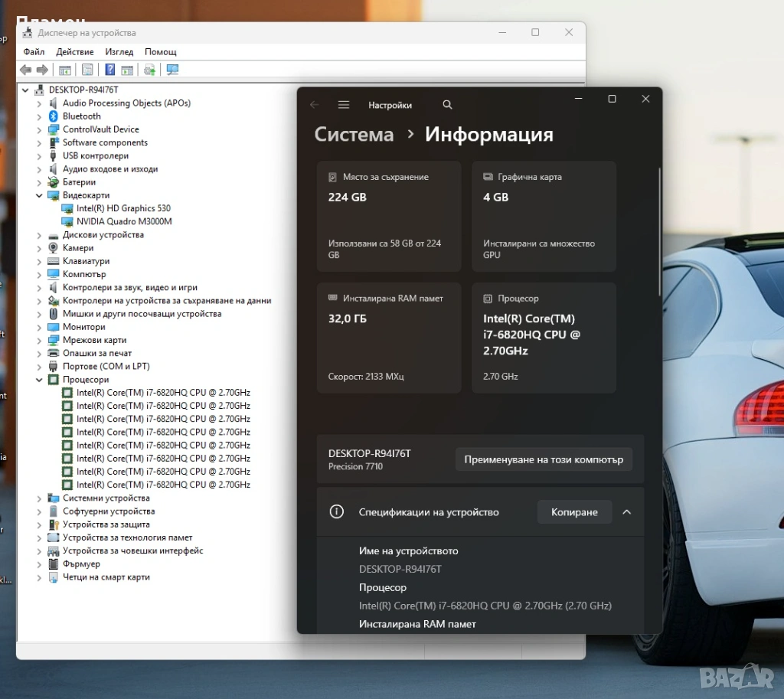Image resolution: width=784 pixels, height=699 pixels.
Task: Collapse Спецификации на устройство section chevron
Action: point(626,512)
